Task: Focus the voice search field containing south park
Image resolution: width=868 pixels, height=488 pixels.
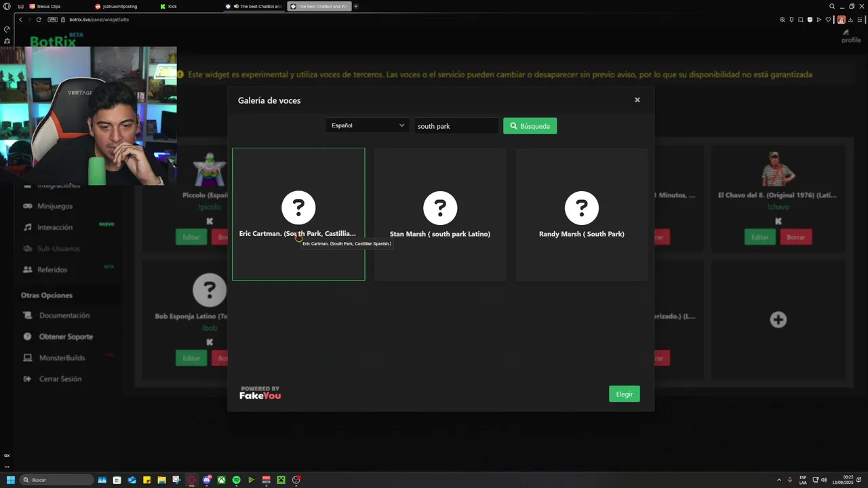Action: (456, 126)
